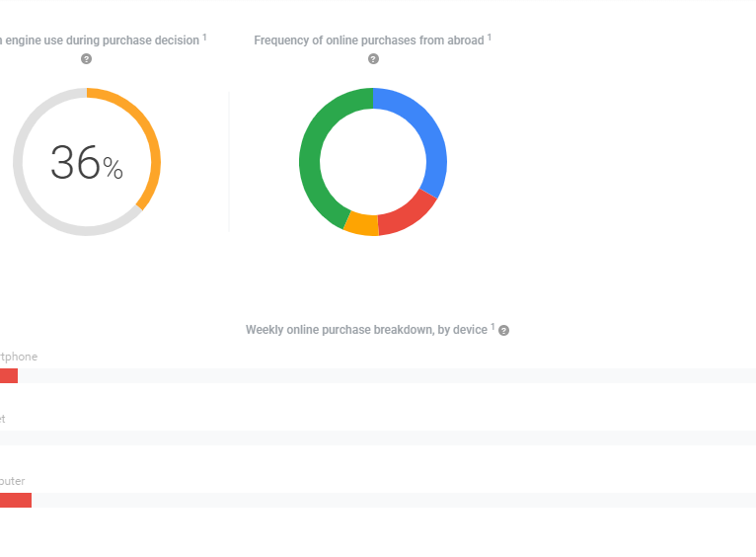Viewport: 756px width, 557px height.
Task: Click the red smartphone purchase bar
Action: [x=8, y=376]
